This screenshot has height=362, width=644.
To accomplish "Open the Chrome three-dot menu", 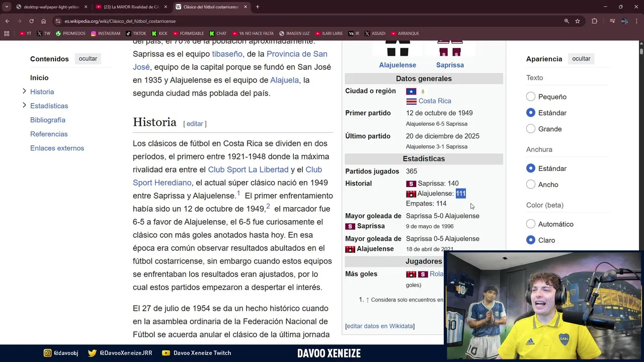I will click(636, 21).
